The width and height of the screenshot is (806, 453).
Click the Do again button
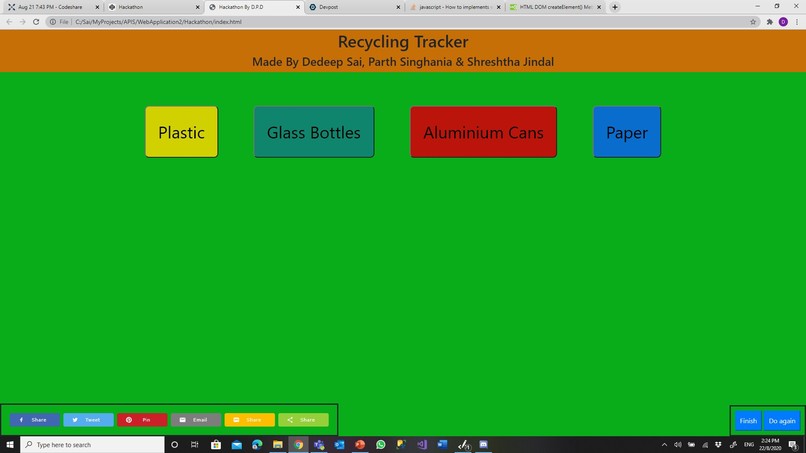coord(782,421)
